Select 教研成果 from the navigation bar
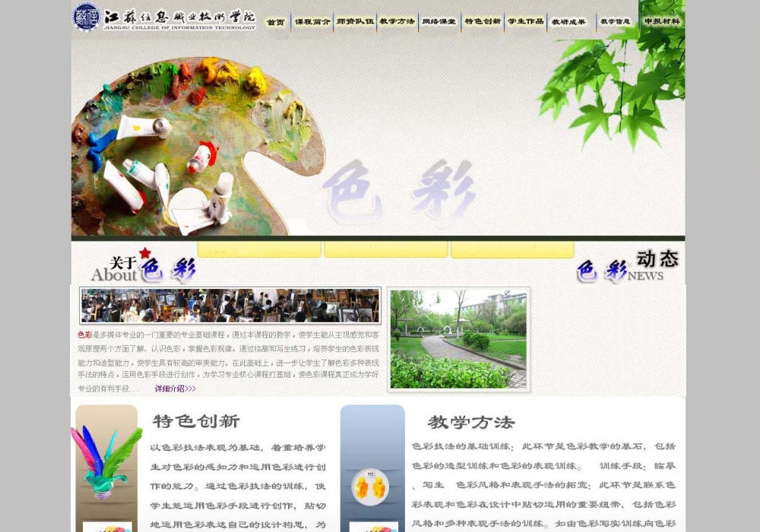760x532 pixels. [568, 22]
